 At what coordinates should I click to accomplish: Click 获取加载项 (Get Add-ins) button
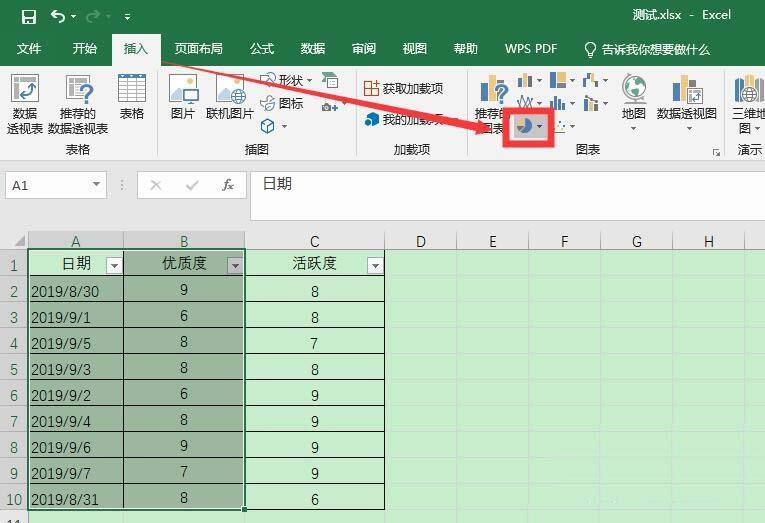pos(403,88)
